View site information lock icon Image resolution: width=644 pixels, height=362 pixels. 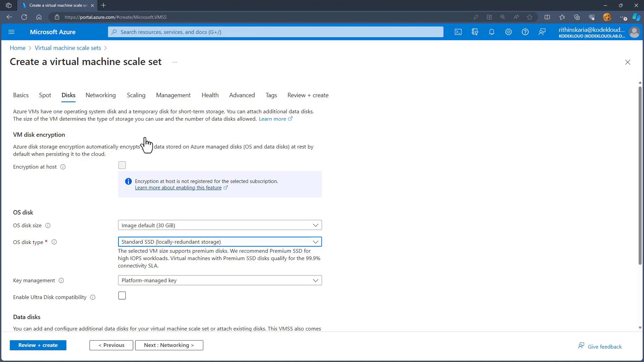(57, 17)
